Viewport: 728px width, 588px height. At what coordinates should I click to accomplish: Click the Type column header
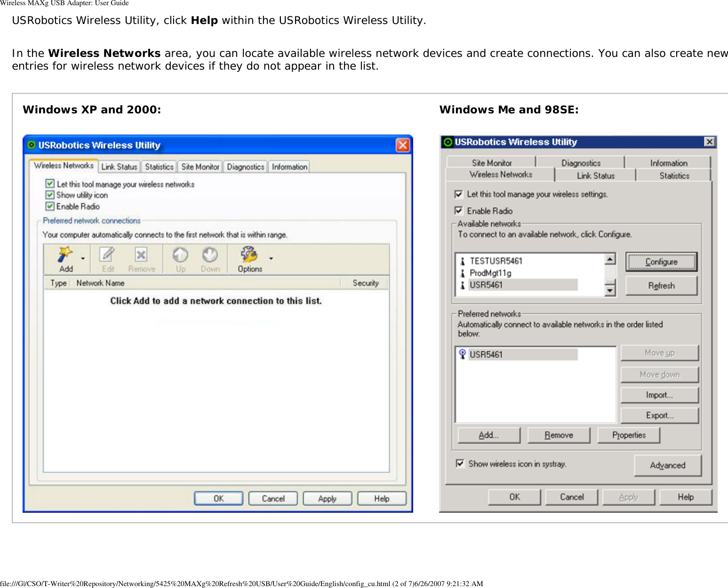tap(58, 283)
